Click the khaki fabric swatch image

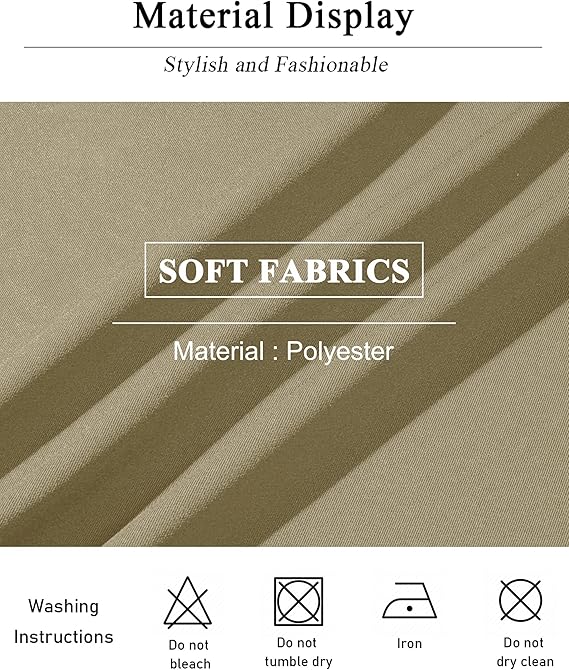tap(284, 324)
